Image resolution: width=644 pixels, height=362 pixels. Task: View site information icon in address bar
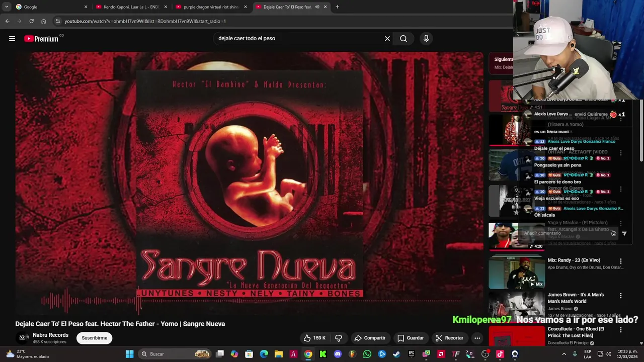pos(58,21)
